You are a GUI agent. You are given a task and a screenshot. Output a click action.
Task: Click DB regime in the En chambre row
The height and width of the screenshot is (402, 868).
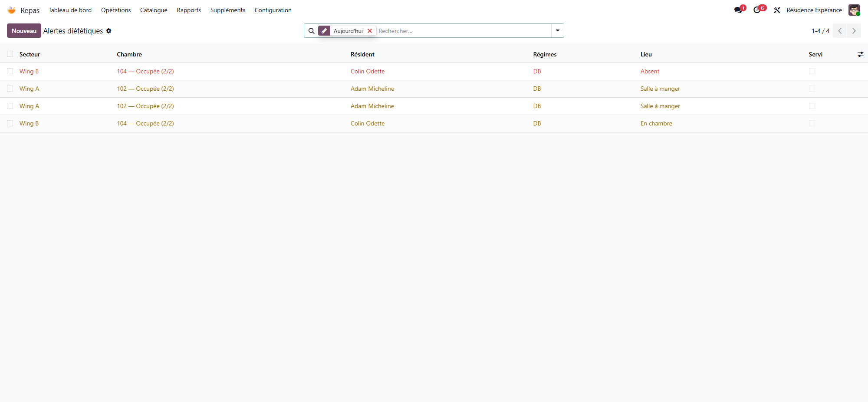[537, 123]
